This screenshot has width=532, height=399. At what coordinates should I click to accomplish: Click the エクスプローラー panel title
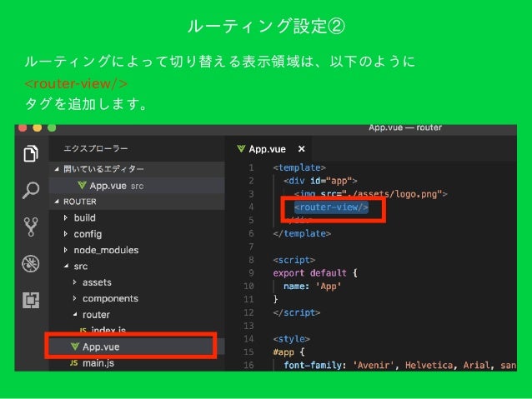click(96, 148)
